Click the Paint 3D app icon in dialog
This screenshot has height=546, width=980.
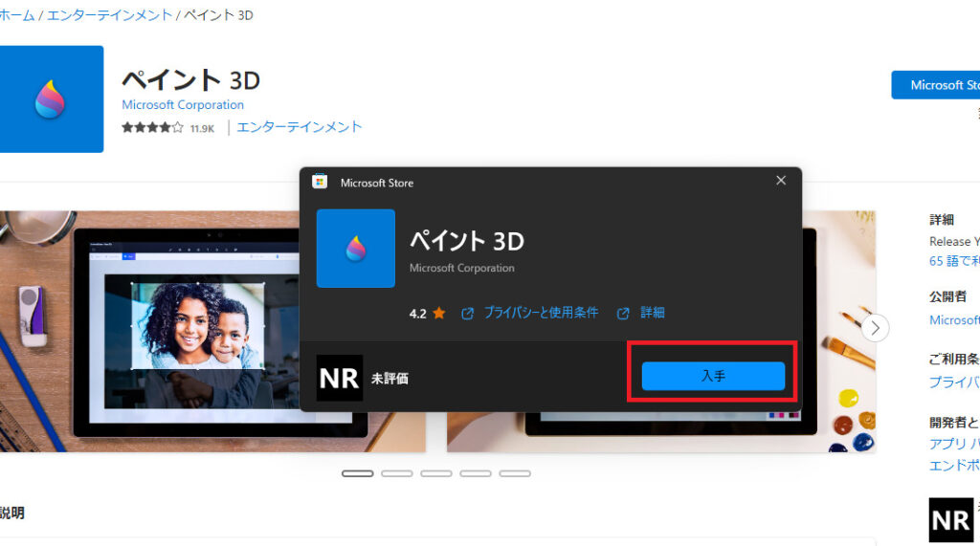pos(356,249)
